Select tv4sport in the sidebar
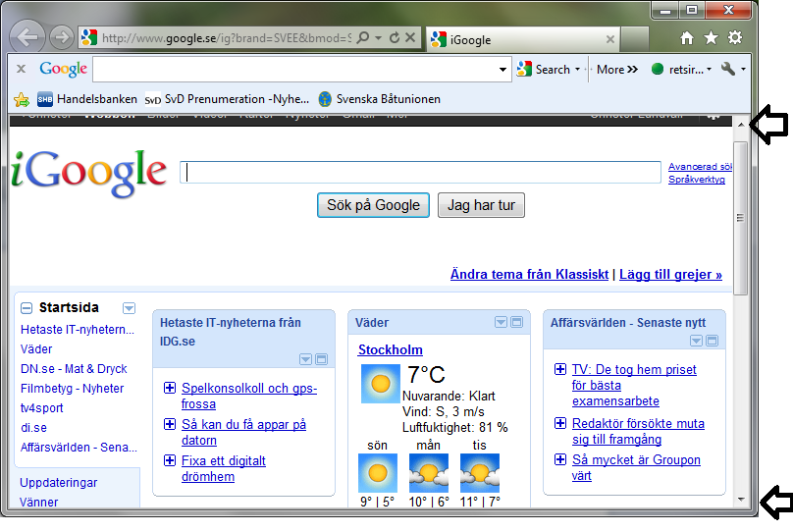The image size is (793, 532). (x=42, y=408)
